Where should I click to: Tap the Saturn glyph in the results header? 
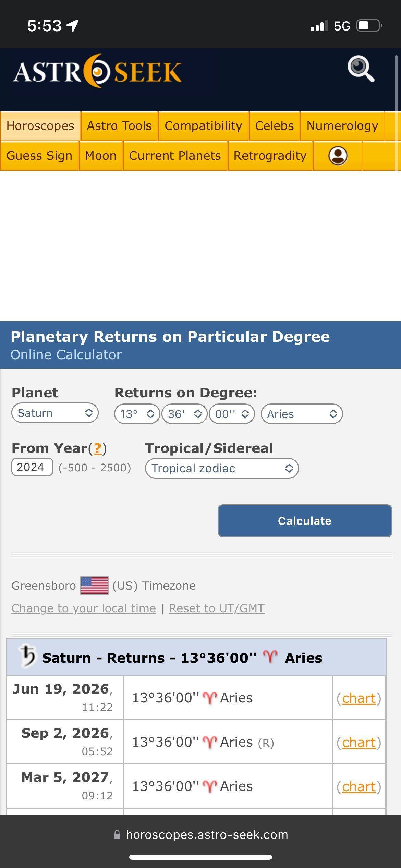coord(27,656)
